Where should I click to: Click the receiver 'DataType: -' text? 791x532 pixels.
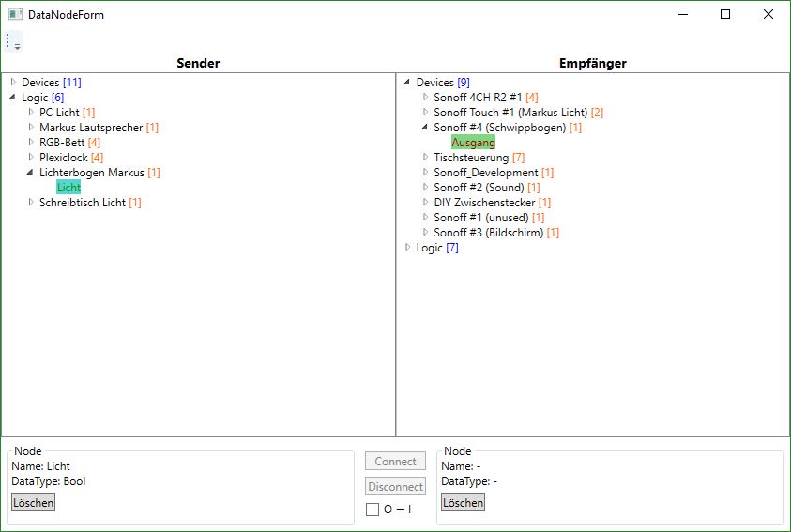[469, 481]
